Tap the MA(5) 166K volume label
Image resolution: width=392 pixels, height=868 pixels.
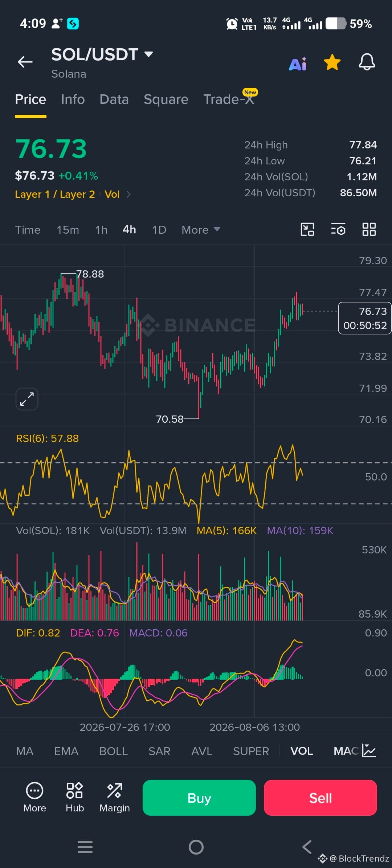pyautogui.click(x=226, y=531)
